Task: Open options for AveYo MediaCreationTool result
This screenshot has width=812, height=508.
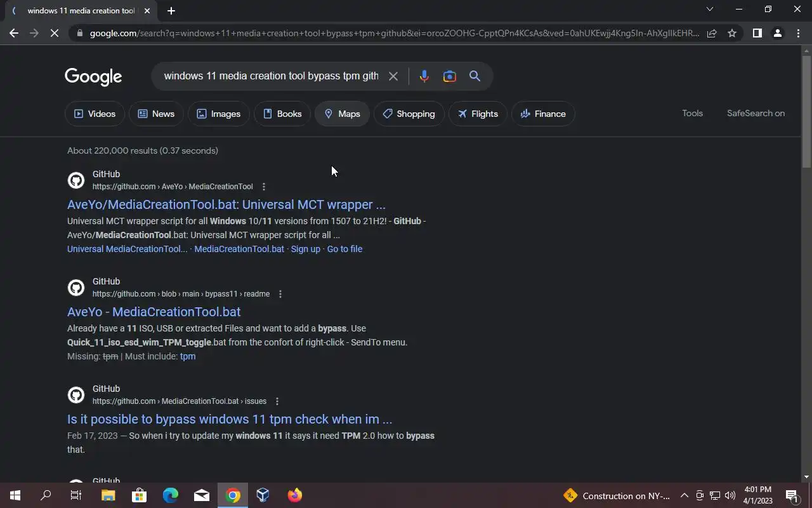Action: click(264, 187)
